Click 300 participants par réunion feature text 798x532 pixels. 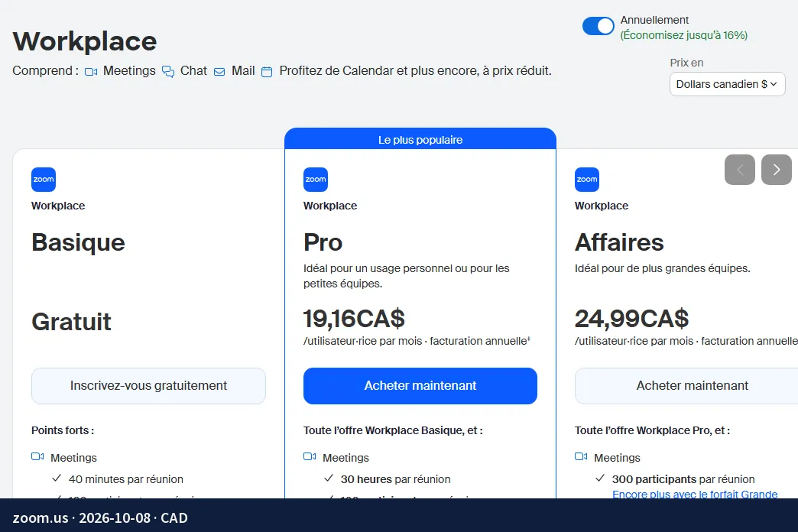[x=683, y=479]
